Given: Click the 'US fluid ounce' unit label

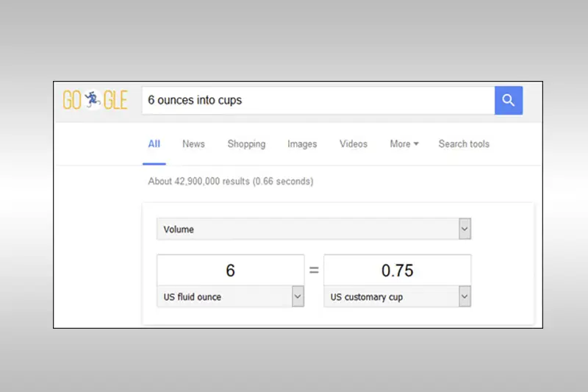Looking at the screenshot, I should point(192,296).
